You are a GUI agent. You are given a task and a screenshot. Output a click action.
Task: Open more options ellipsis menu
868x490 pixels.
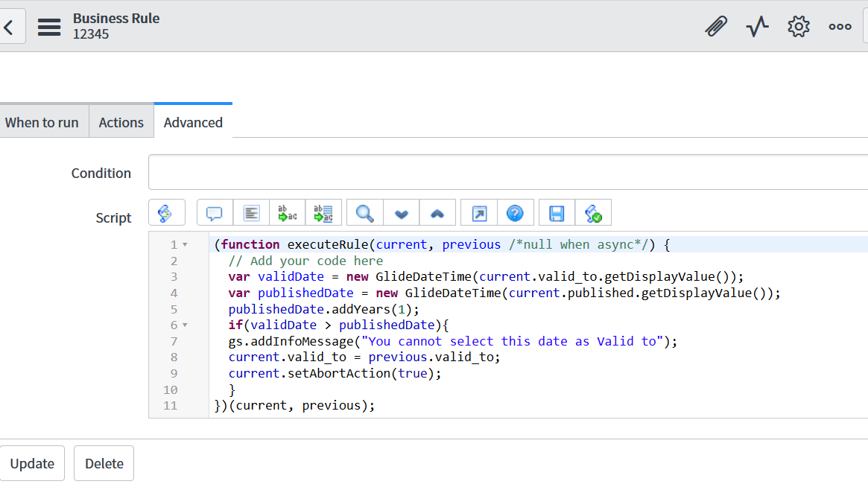tap(840, 27)
